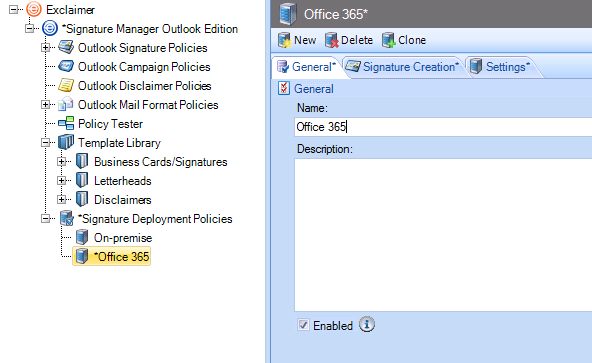592x363 pixels.
Task: Select Exclaimer in the tree
Action: [70, 10]
